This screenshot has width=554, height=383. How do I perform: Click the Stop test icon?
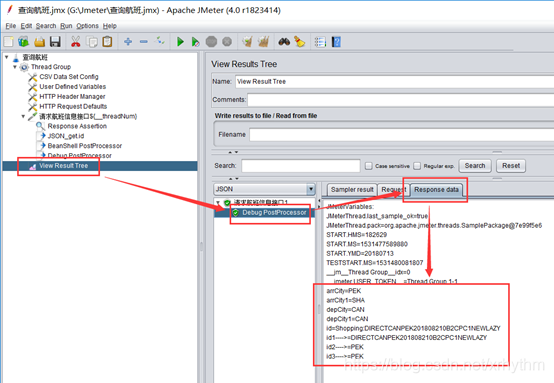pyautogui.click(x=211, y=42)
